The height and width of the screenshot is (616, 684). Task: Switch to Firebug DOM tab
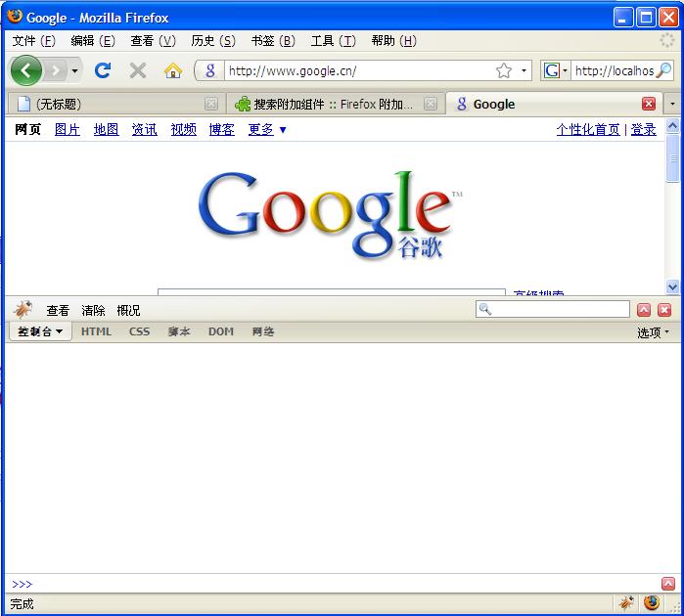pos(221,331)
